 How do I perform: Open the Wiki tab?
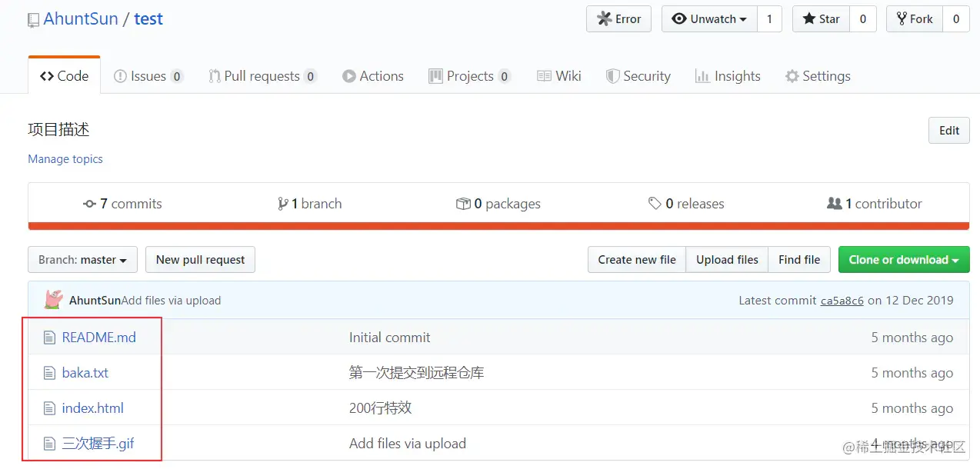tap(559, 76)
